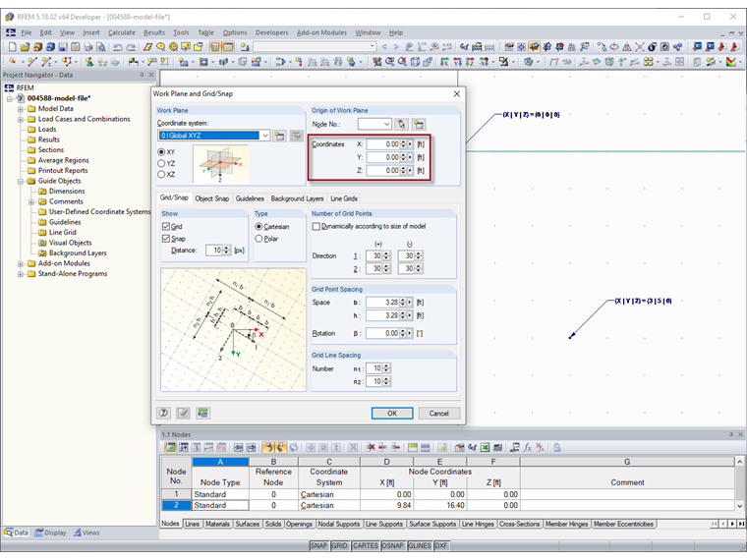This screenshot has width=747, height=560.
Task: Expand the Comments tree node
Action: 31,202
